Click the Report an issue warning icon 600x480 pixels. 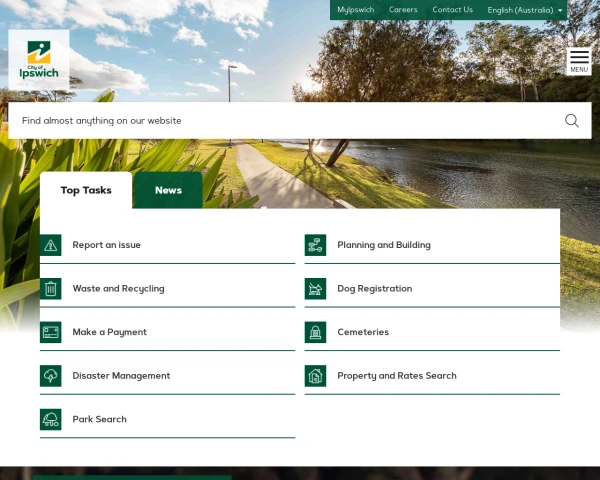tap(51, 245)
